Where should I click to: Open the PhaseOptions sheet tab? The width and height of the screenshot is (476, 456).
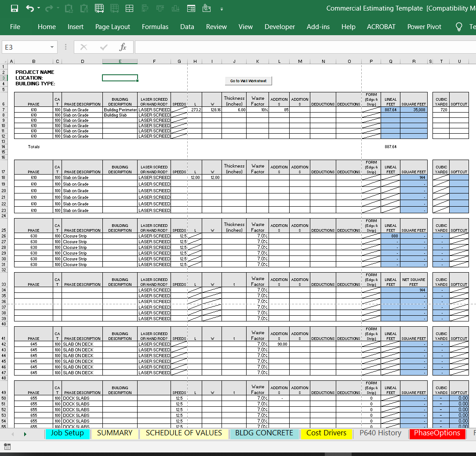437,433
